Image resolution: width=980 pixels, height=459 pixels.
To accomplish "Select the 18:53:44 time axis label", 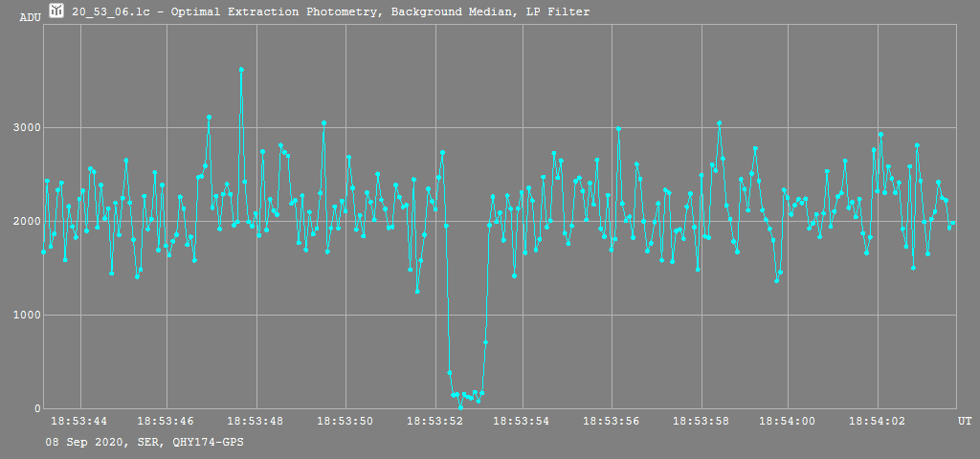I will 78,420.
